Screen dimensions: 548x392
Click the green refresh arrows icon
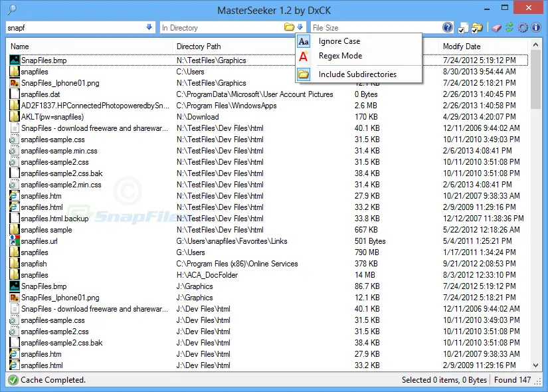point(509,27)
